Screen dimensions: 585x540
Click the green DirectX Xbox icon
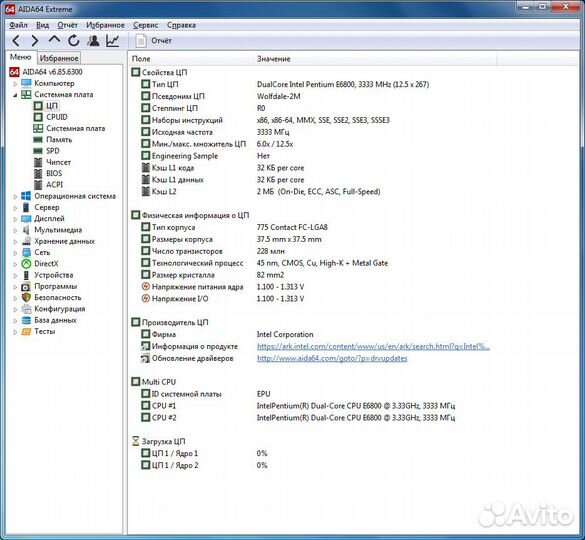[x=26, y=264]
